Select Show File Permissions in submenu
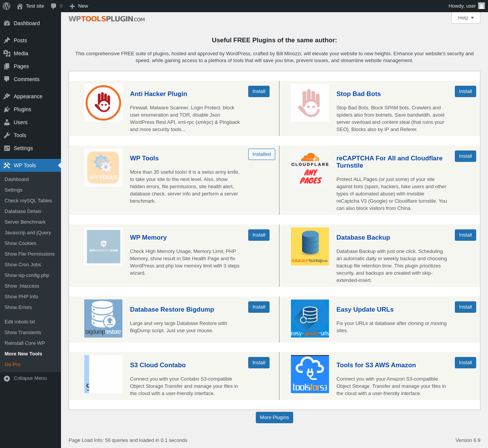Image resolution: width=488 pixels, height=448 pixels. (30, 254)
